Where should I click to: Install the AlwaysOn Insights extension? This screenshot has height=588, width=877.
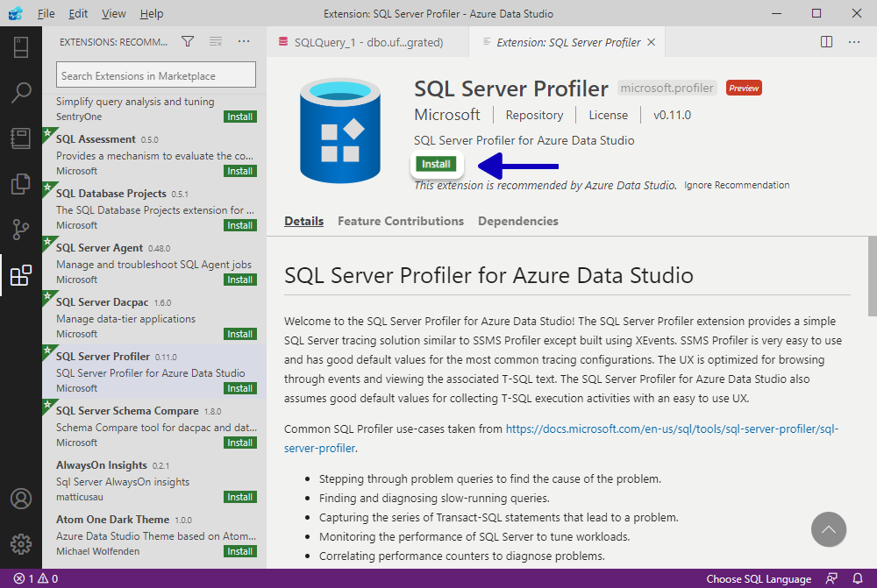coord(240,497)
